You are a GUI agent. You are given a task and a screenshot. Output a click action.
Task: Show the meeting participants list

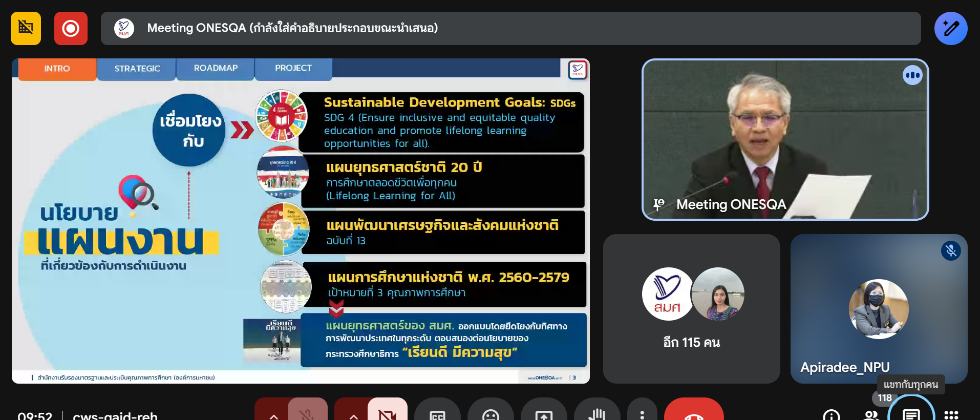[x=870, y=413]
